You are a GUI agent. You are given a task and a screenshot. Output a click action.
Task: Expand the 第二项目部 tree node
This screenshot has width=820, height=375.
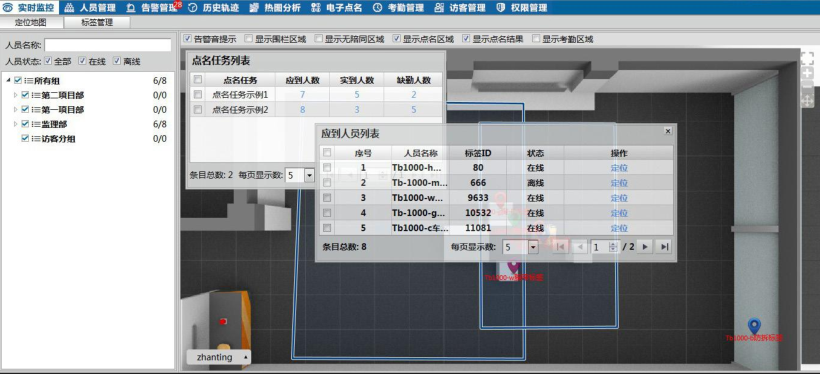click(16, 95)
